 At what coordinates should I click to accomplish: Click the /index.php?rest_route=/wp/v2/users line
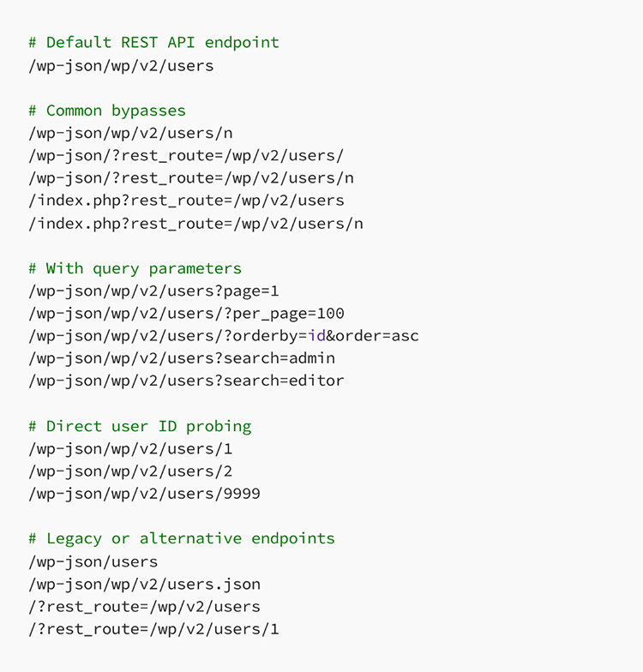(x=186, y=201)
